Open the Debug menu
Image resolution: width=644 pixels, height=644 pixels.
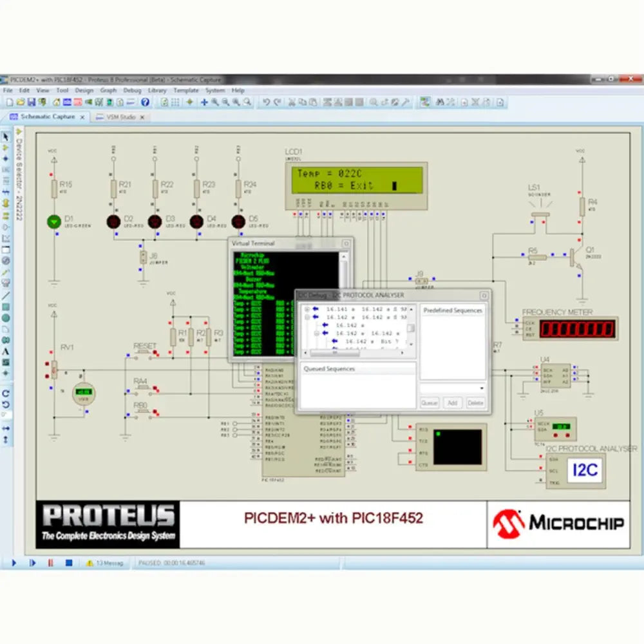point(131,91)
